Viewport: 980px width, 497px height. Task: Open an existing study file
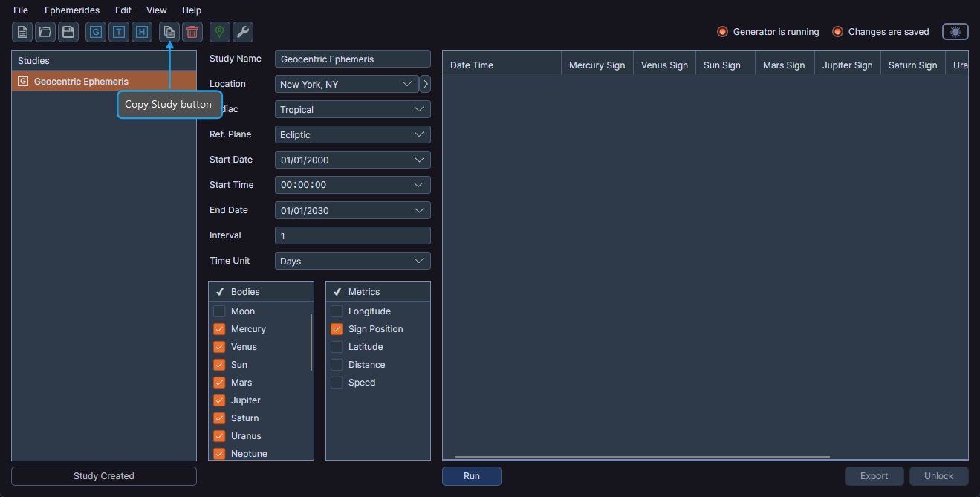pos(45,32)
